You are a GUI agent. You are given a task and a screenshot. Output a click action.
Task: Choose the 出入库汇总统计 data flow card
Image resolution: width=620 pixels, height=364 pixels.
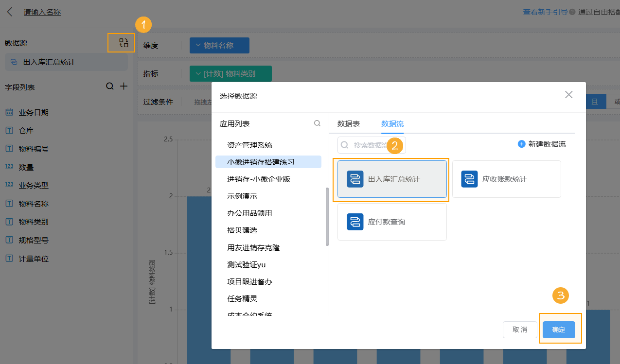point(391,179)
